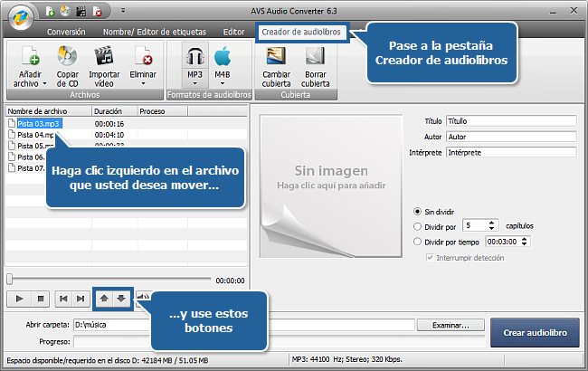The width and height of the screenshot is (588, 371).
Task: Click the playback position slider
Action: click(109, 280)
